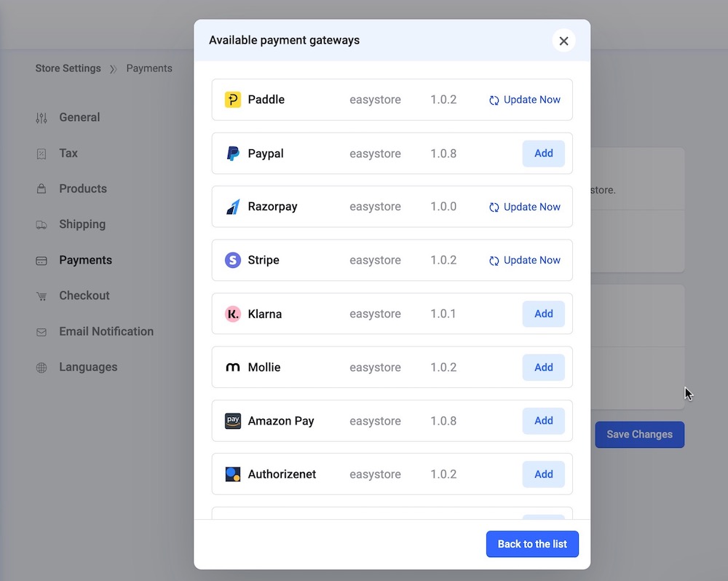Click the Mollie logo icon

(x=232, y=368)
